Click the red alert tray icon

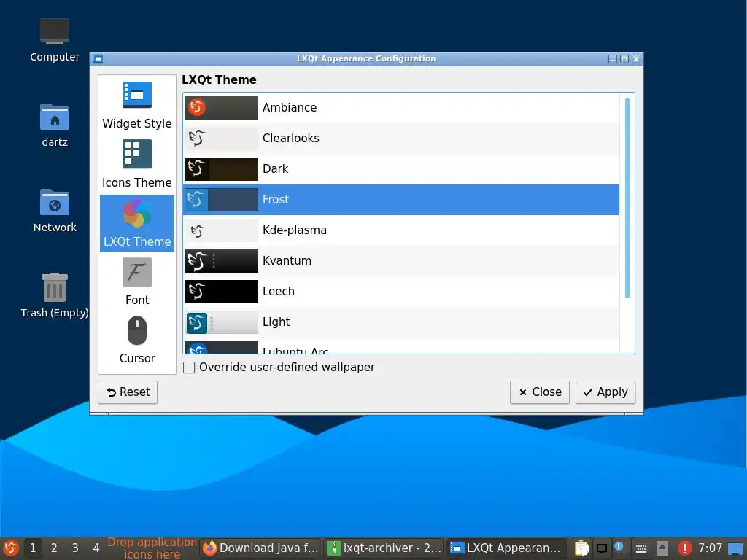(x=684, y=548)
